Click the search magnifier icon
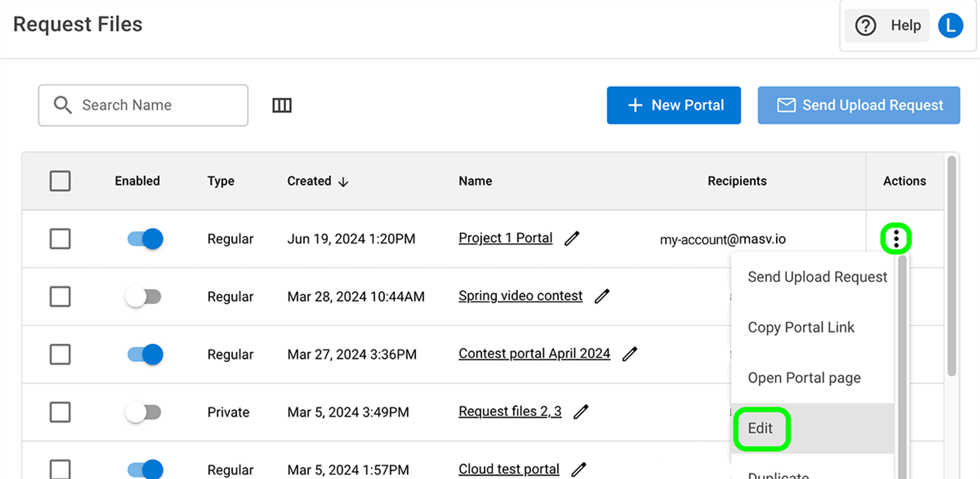 coord(63,105)
